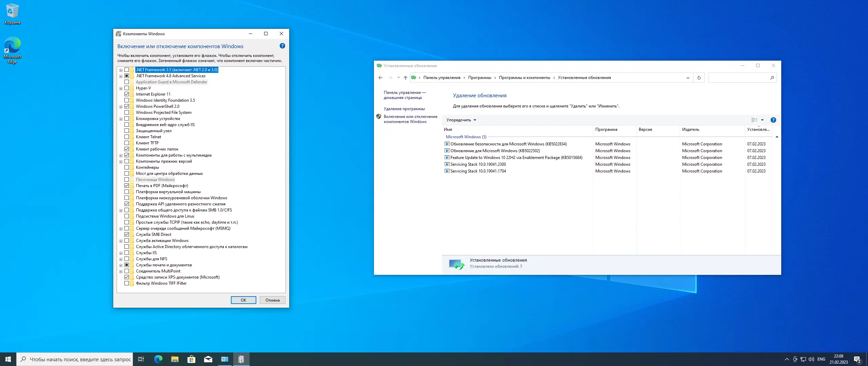Click the refresh button in address bar

(x=699, y=78)
